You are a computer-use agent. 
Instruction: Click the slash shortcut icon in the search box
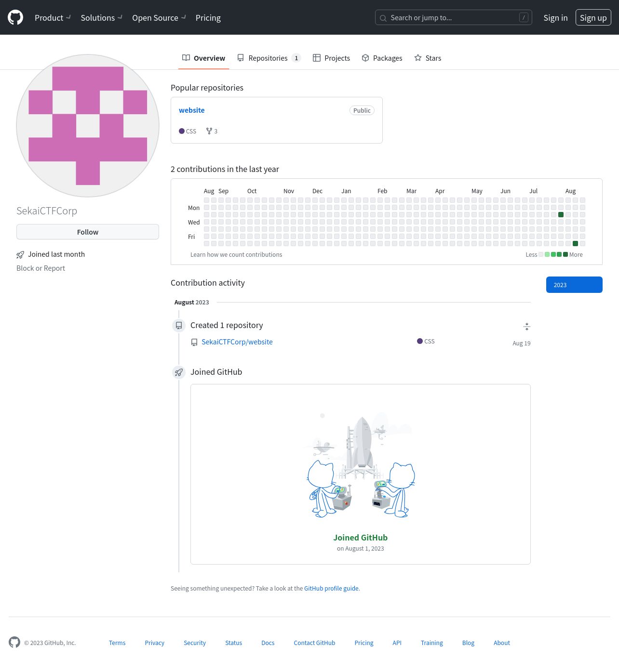click(x=524, y=18)
